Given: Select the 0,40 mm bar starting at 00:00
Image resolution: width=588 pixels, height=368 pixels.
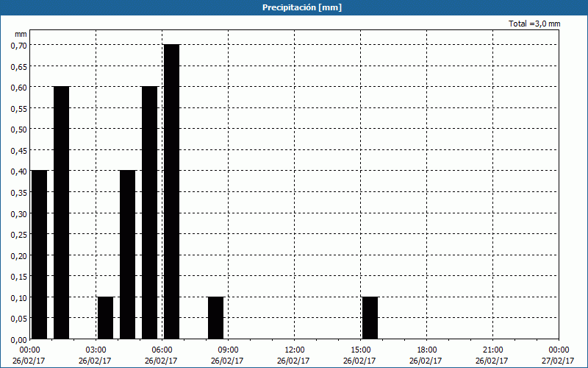Looking at the screenshot, I should tap(40, 255).
